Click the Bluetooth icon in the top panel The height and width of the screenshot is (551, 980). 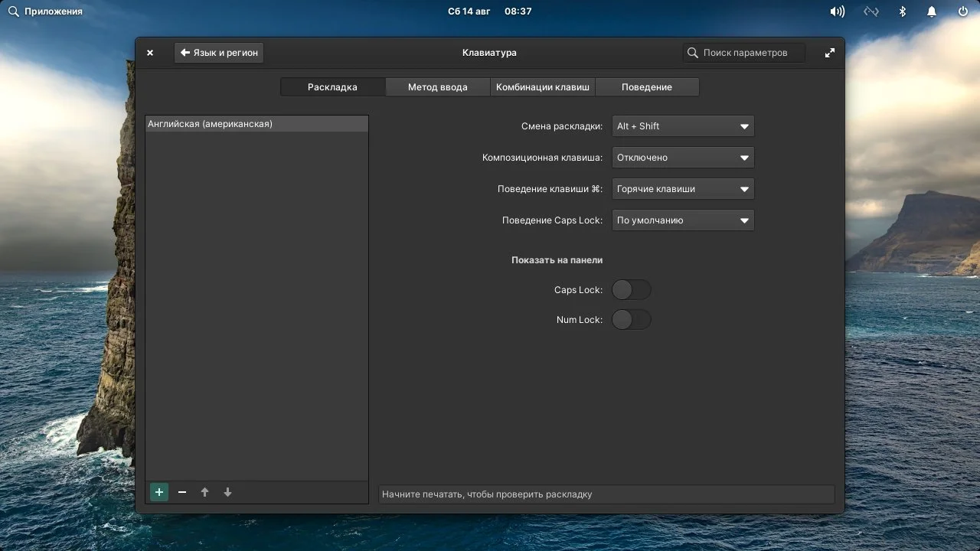(x=902, y=11)
